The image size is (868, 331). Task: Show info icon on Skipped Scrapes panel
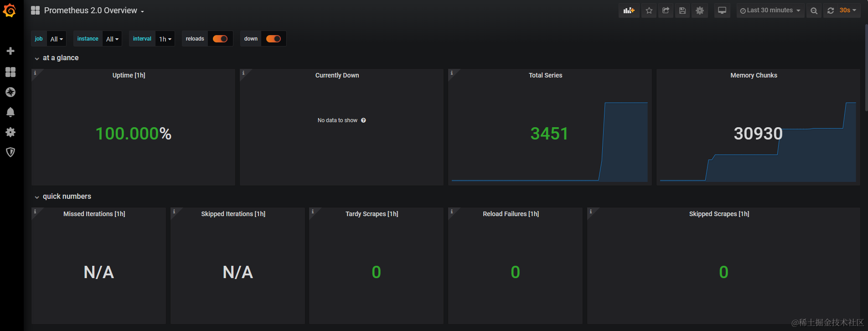[x=591, y=212]
